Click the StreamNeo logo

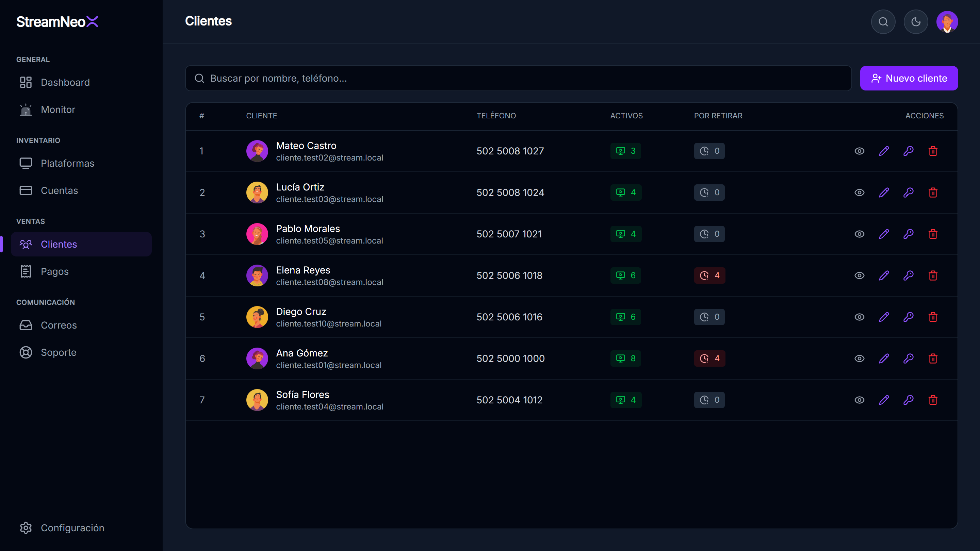(58, 22)
